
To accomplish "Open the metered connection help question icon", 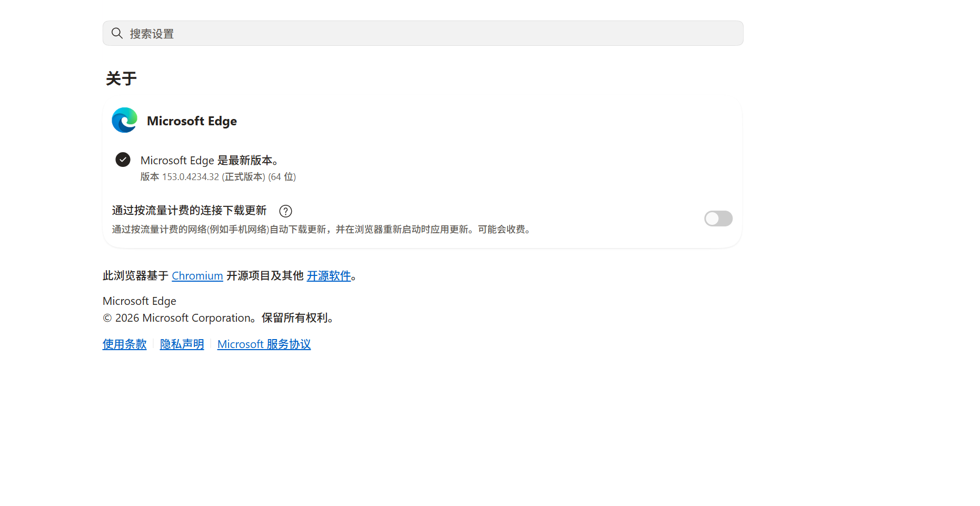I will pos(285,211).
